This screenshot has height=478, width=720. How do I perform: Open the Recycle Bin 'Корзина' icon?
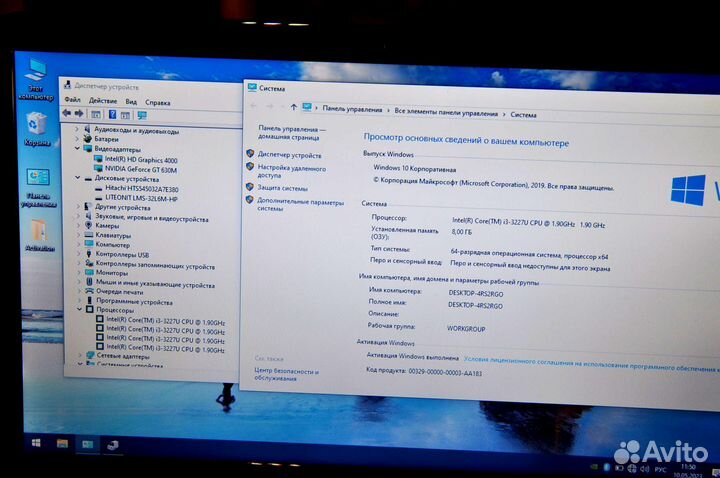[37, 129]
